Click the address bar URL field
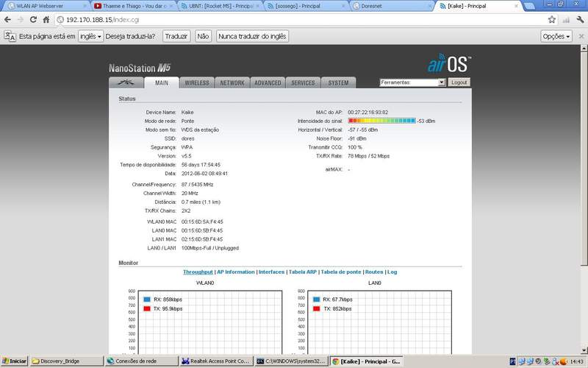 point(300,20)
